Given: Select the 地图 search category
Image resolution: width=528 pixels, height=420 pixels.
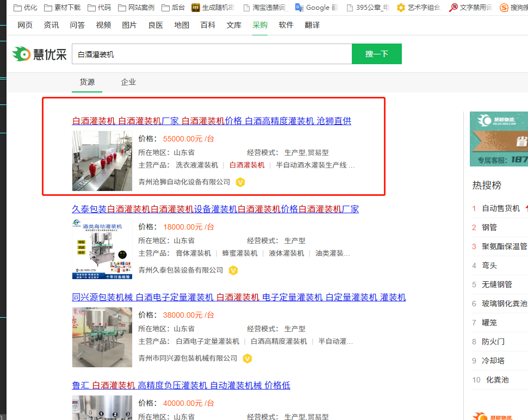Looking at the screenshot, I should [182, 25].
